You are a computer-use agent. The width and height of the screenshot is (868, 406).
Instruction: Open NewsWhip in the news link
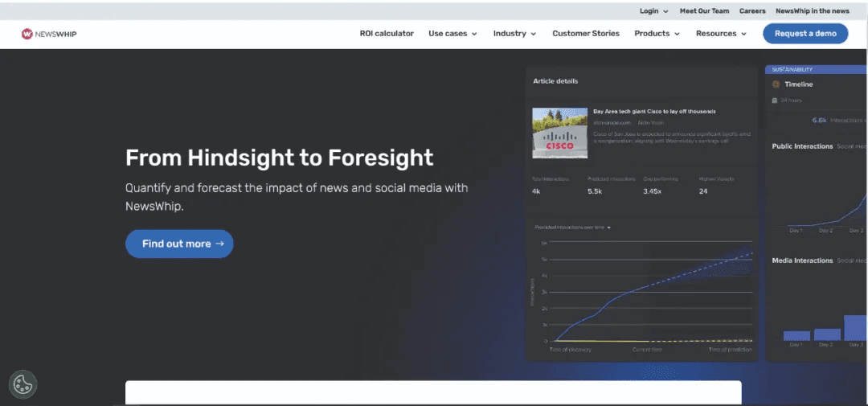coord(812,11)
